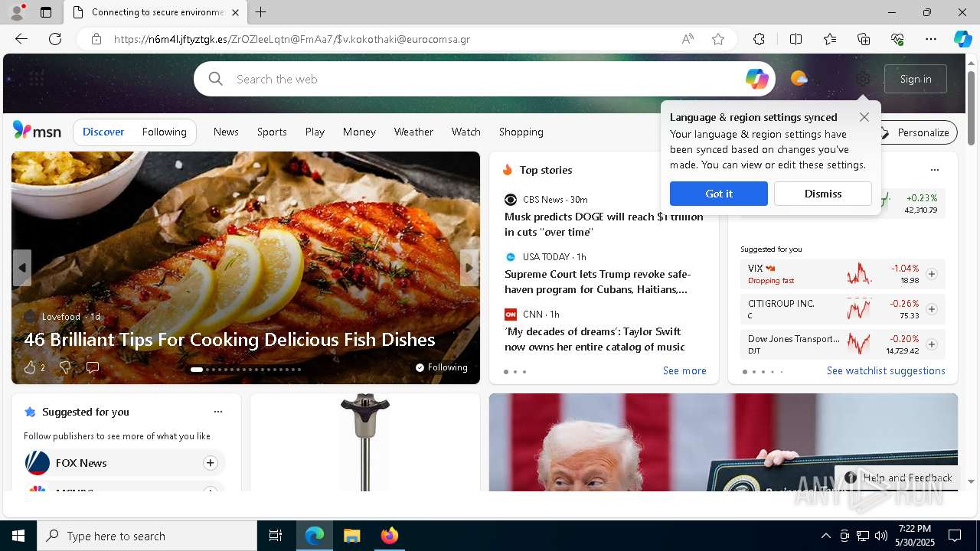980x551 pixels.
Task: Open MSN page settings gear
Action: click(863, 79)
